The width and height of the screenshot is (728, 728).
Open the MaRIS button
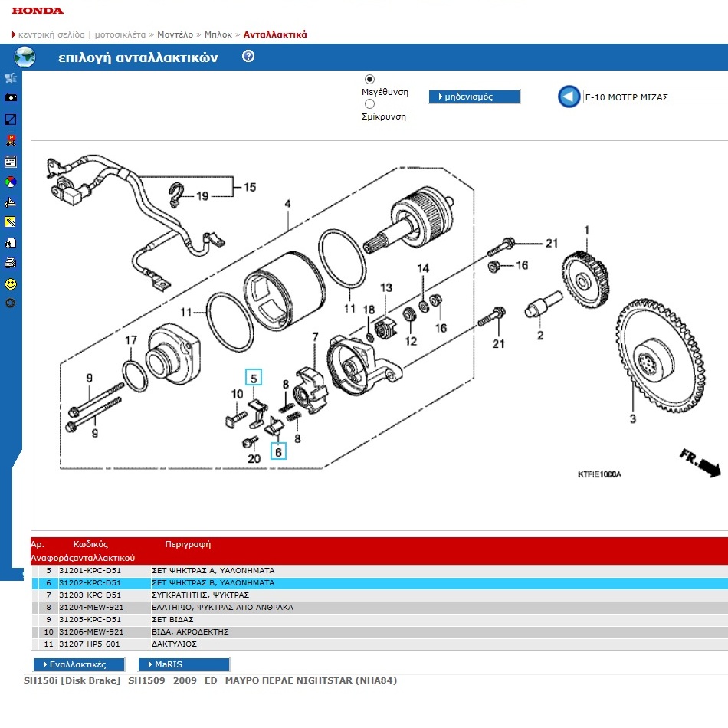click(x=183, y=664)
